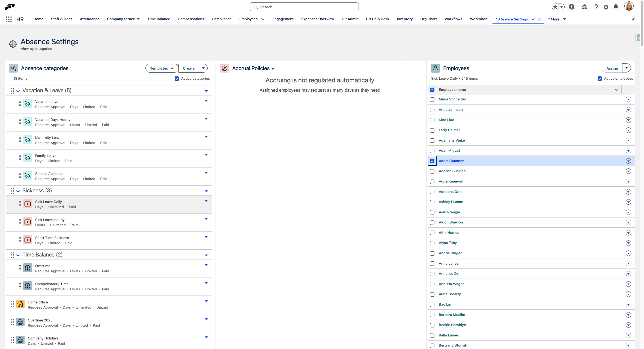
Task: Click the Absence categories panel icon
Action: tap(13, 68)
